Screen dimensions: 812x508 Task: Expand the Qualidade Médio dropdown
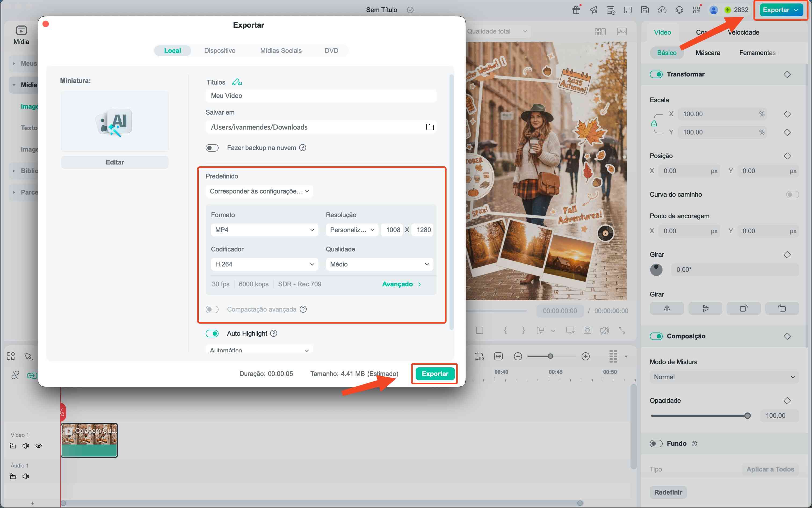[379, 264]
